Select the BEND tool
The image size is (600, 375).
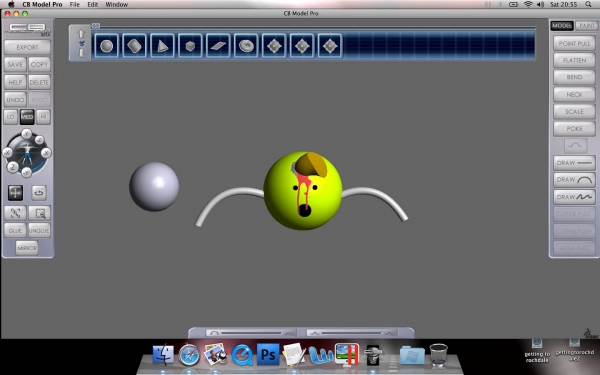pos(574,77)
